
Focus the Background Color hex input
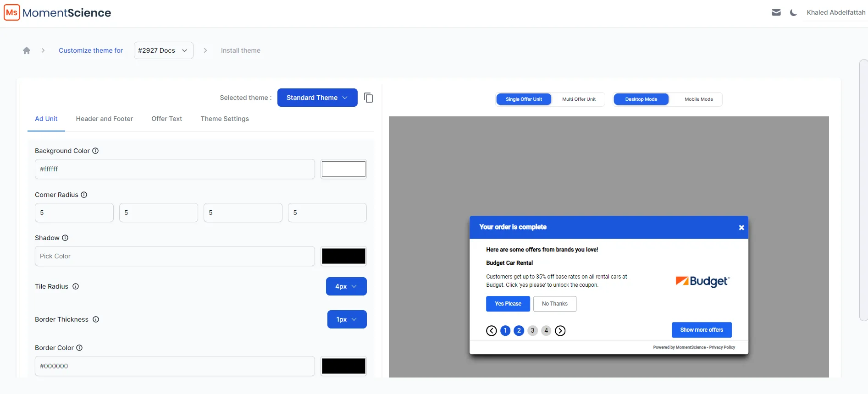pyautogui.click(x=175, y=169)
